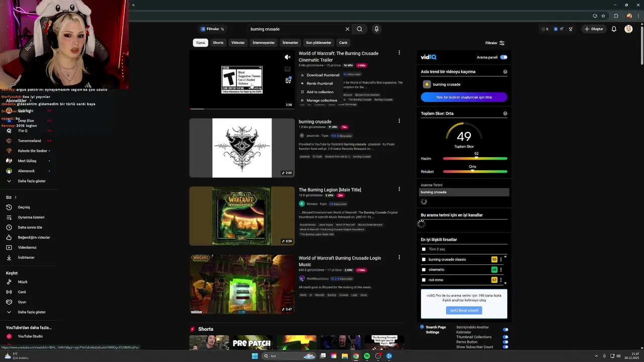644x362 pixels.
Task: Open more options for 'cinematic' keyword
Action: click(501, 270)
